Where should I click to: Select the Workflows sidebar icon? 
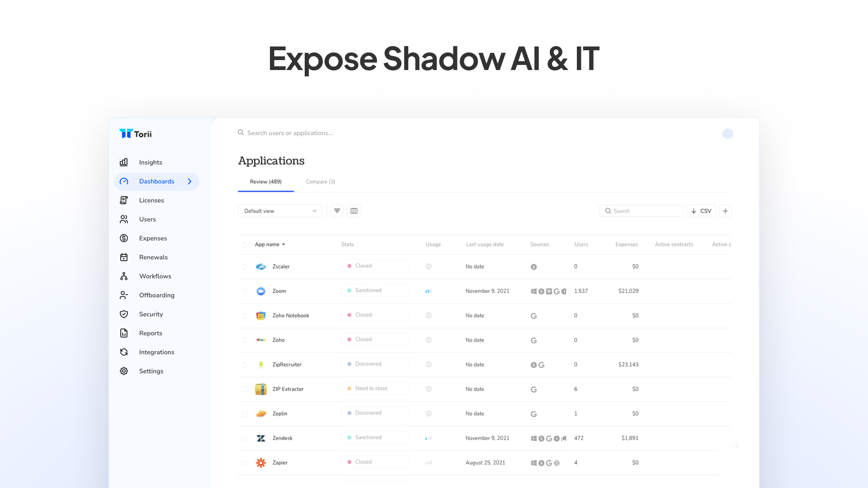pos(123,276)
